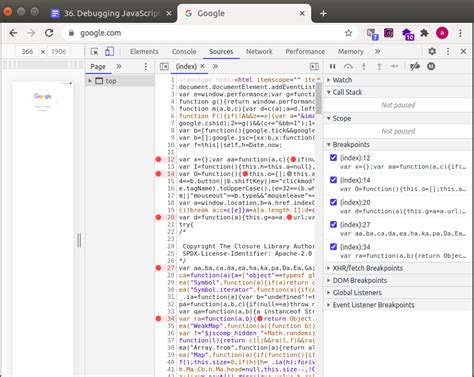Click the browser back arrow
Image resolution: width=474 pixels, height=377 pixels.
(13, 33)
